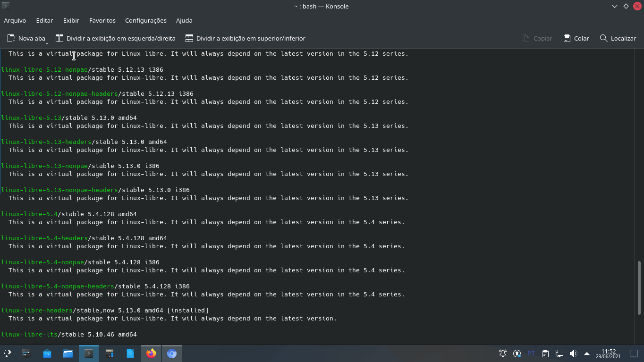Screen dimensions: 644x362
Task: Open the window options chevron near title bar
Action: point(614,6)
